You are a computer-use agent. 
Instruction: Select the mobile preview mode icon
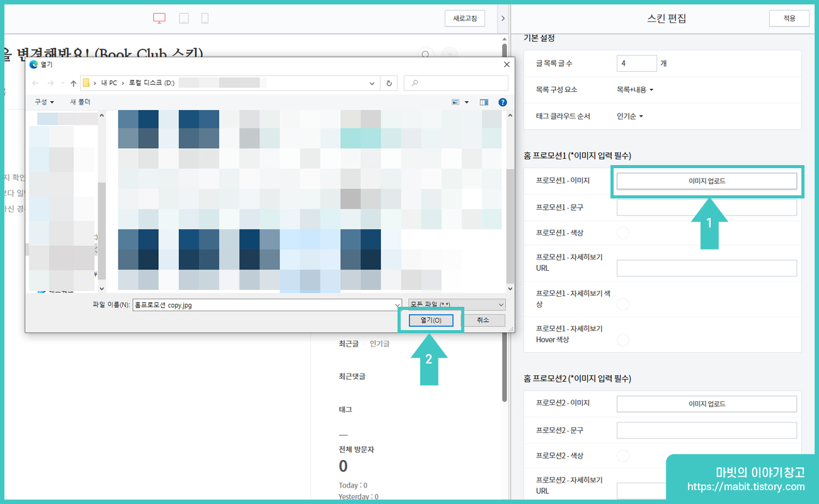tap(205, 18)
